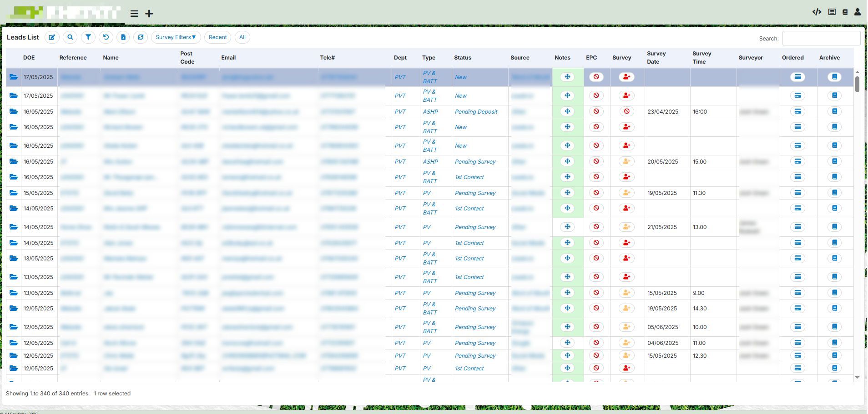Export leads with the Excel file icon
Viewport: 868px width, 414px height.
(x=123, y=37)
